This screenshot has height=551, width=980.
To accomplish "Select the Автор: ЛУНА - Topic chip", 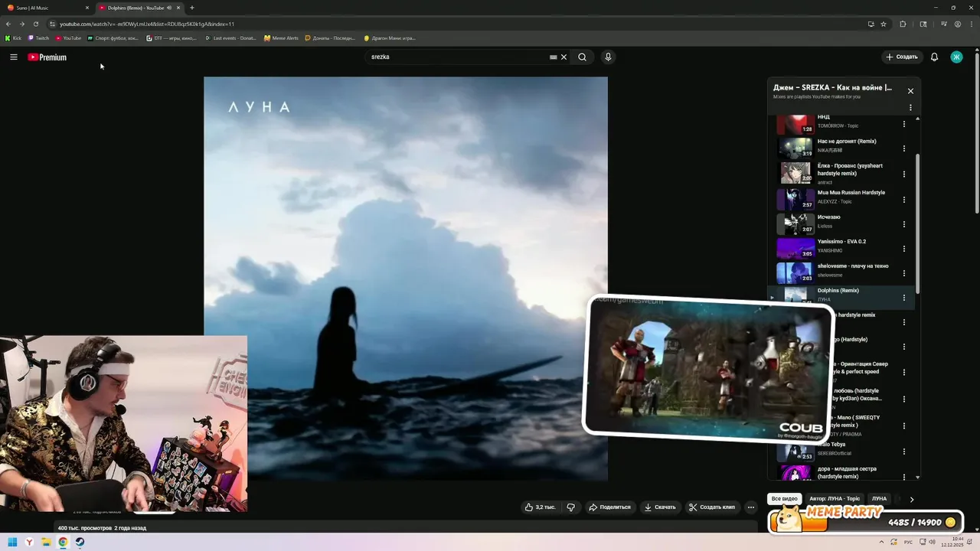I will pyautogui.click(x=835, y=499).
